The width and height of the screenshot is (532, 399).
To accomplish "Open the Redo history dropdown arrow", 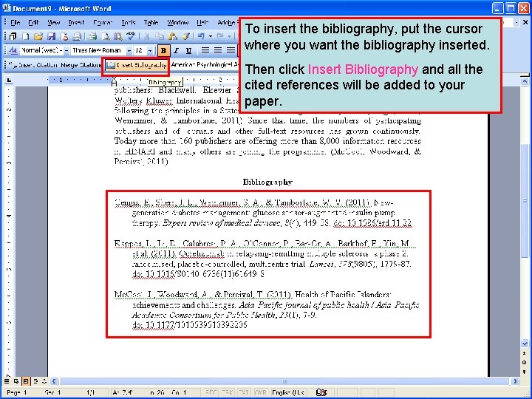I will tap(230, 36).
